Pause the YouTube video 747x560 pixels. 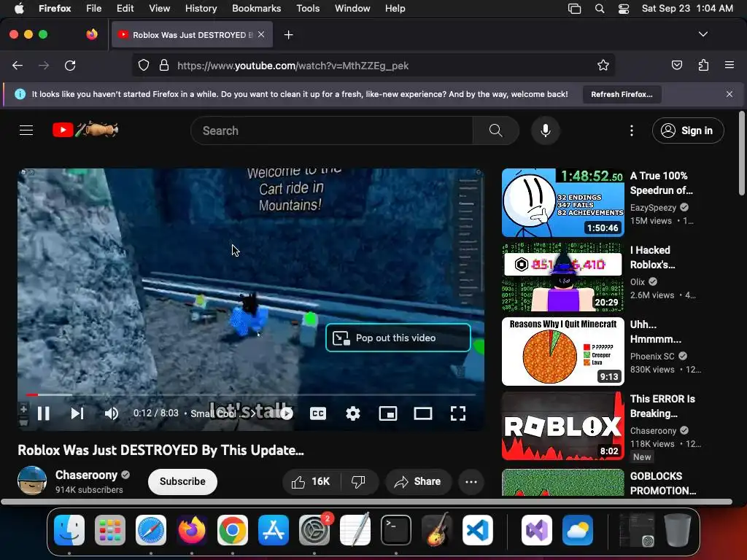43,413
